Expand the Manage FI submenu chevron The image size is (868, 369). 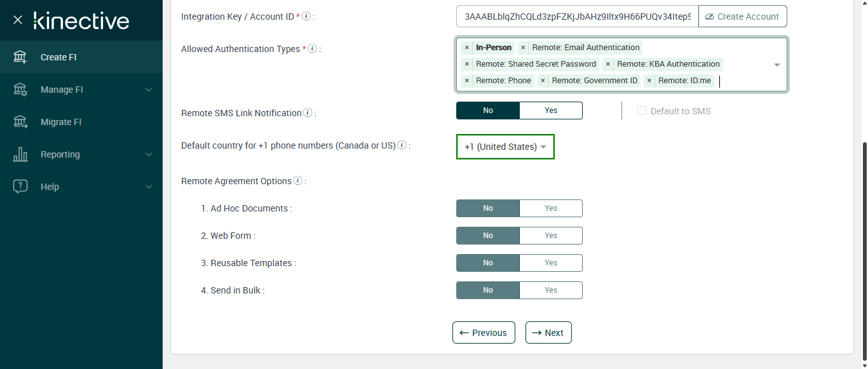(149, 90)
